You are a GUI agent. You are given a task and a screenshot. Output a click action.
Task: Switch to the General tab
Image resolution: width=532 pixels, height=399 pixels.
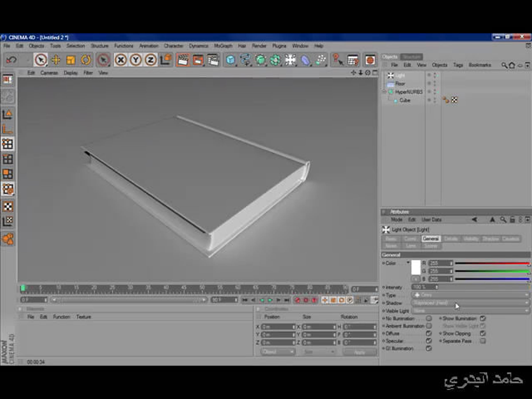tap(430, 239)
